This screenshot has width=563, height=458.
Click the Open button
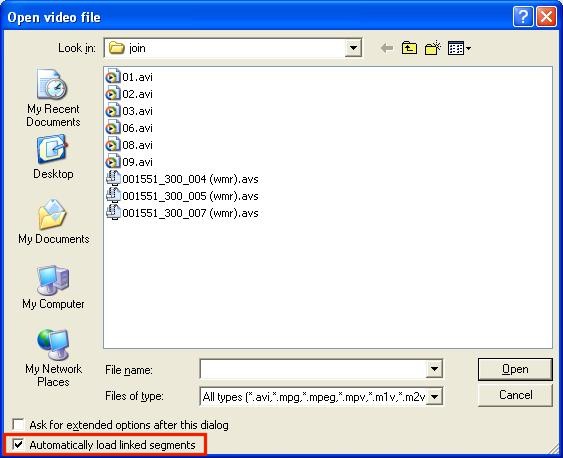pyautogui.click(x=515, y=369)
